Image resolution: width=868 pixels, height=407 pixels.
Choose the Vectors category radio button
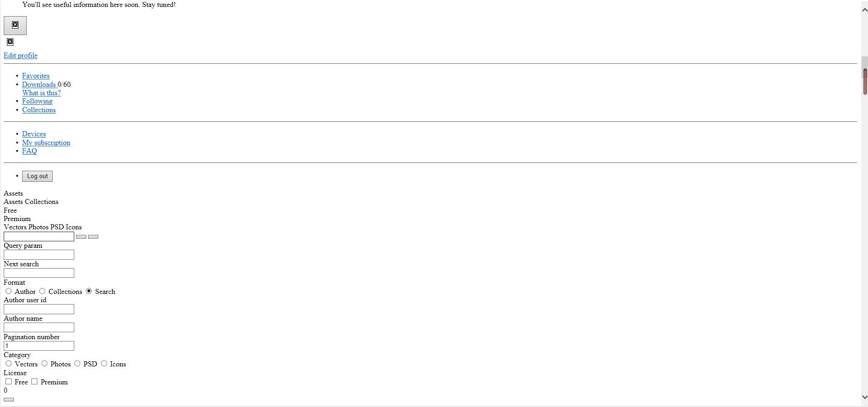pos(8,364)
